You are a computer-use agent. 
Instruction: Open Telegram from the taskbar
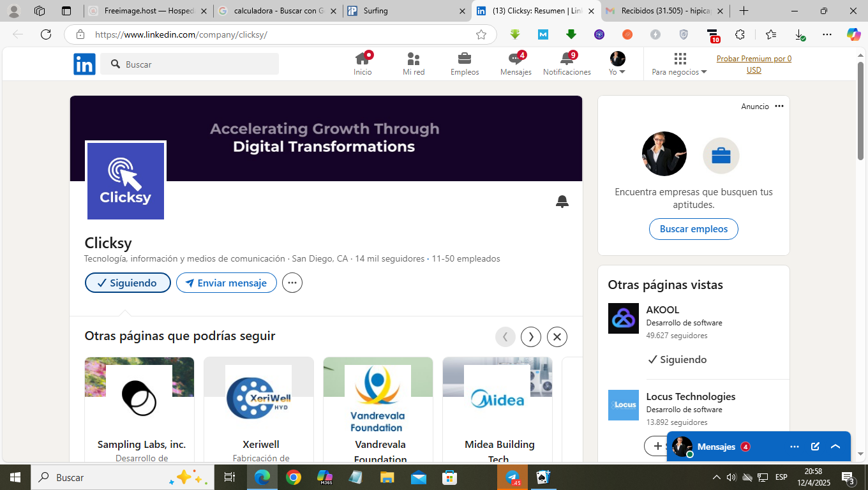tap(513, 477)
